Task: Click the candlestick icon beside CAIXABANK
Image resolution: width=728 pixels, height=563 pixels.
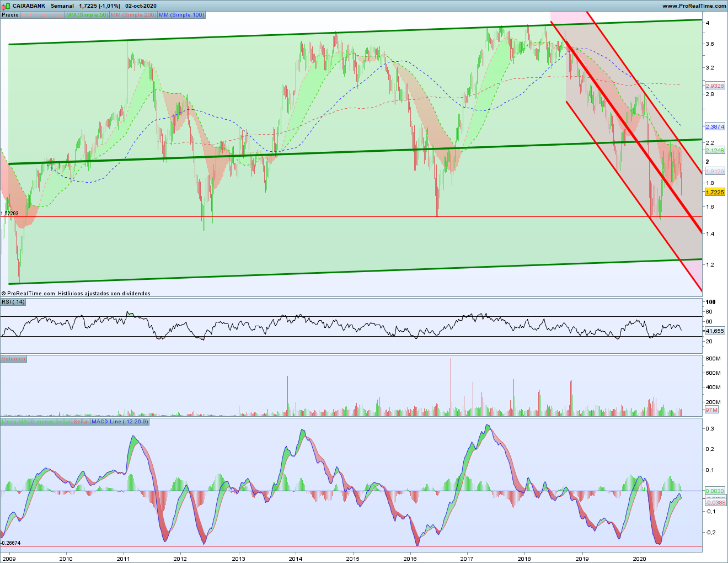Action: (x=6, y=6)
